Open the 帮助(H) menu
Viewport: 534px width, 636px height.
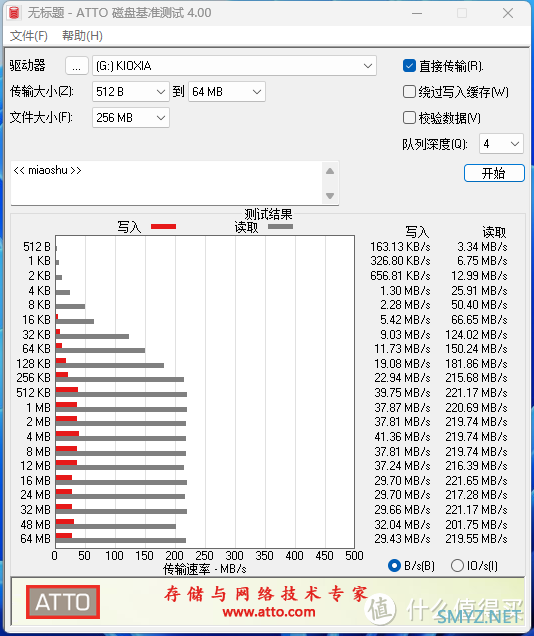[x=82, y=36]
